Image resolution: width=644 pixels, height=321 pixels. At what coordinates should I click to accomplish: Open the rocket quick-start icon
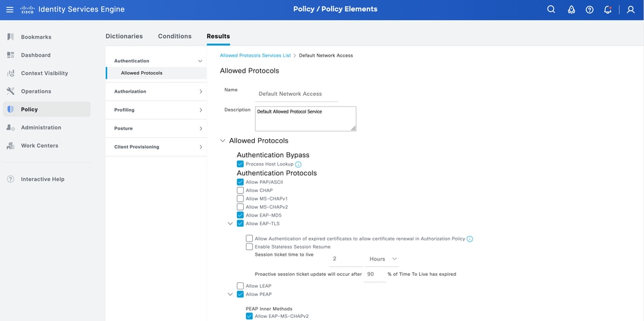pyautogui.click(x=571, y=10)
